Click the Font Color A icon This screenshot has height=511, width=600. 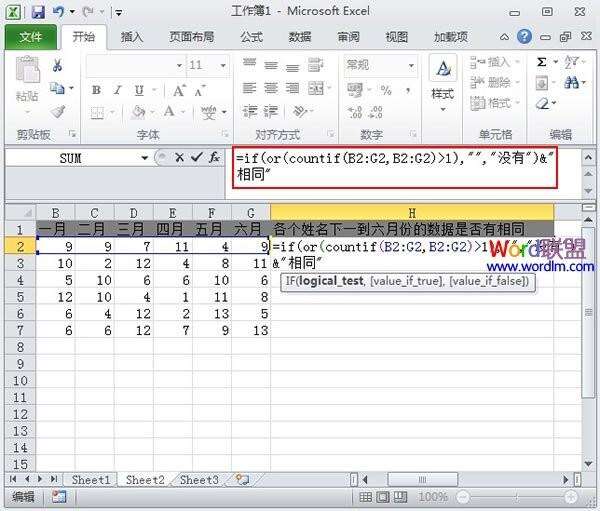pyautogui.click(x=169, y=112)
